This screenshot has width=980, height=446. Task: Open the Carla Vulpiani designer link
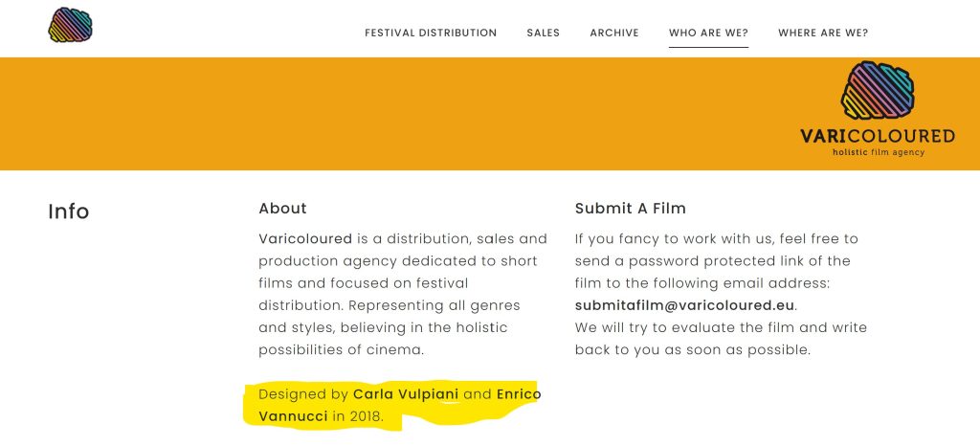[406, 394]
